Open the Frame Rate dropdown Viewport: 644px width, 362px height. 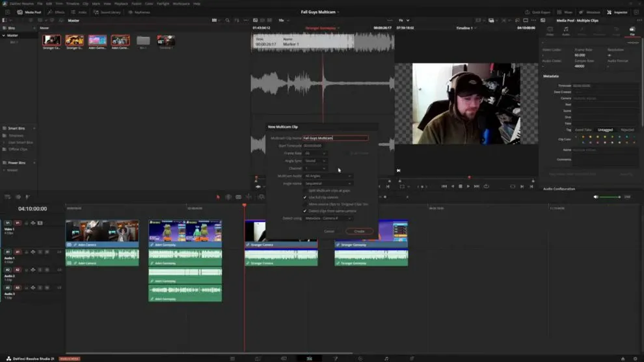pyautogui.click(x=315, y=153)
